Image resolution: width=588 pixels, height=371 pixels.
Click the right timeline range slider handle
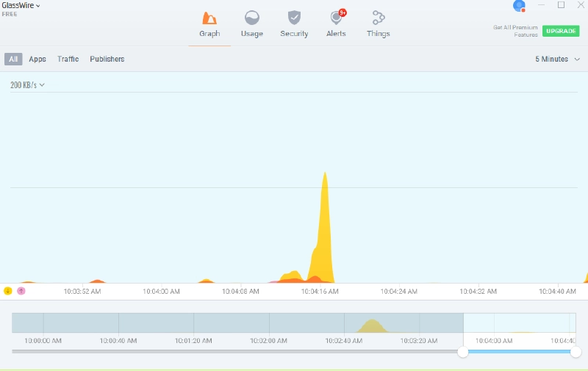click(x=576, y=352)
